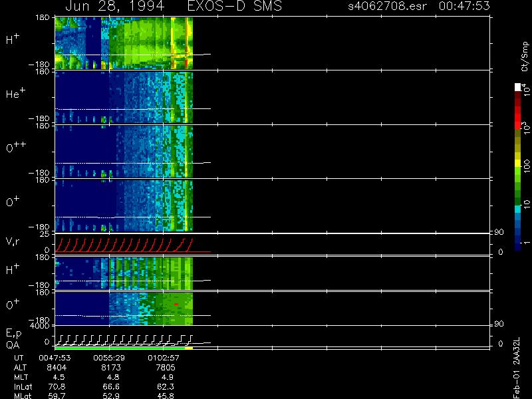The height and width of the screenshot is (399, 532).
Task: Click the altitude value "8173"
Action: tap(111, 368)
